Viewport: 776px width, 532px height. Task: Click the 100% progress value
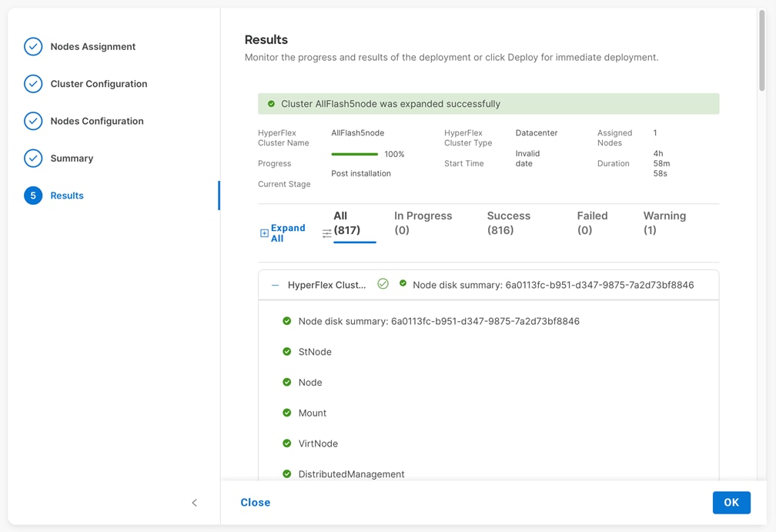[394, 155]
